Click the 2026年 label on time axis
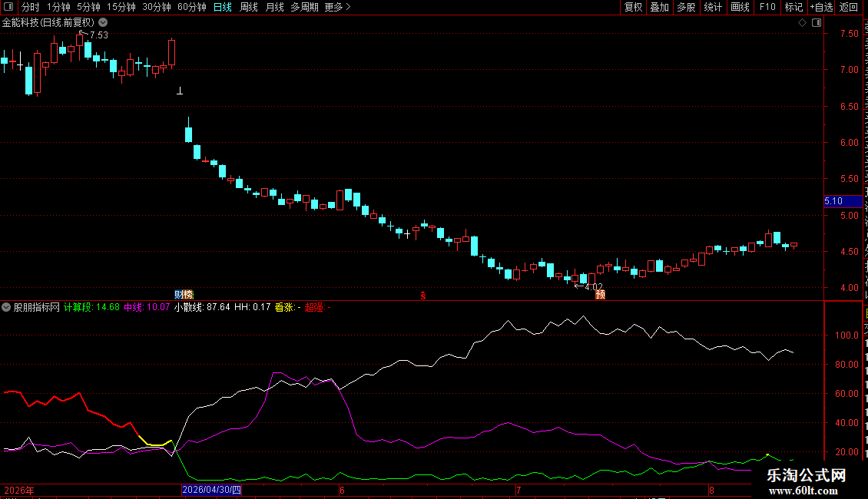This screenshot has width=868, height=499. [x=19, y=490]
